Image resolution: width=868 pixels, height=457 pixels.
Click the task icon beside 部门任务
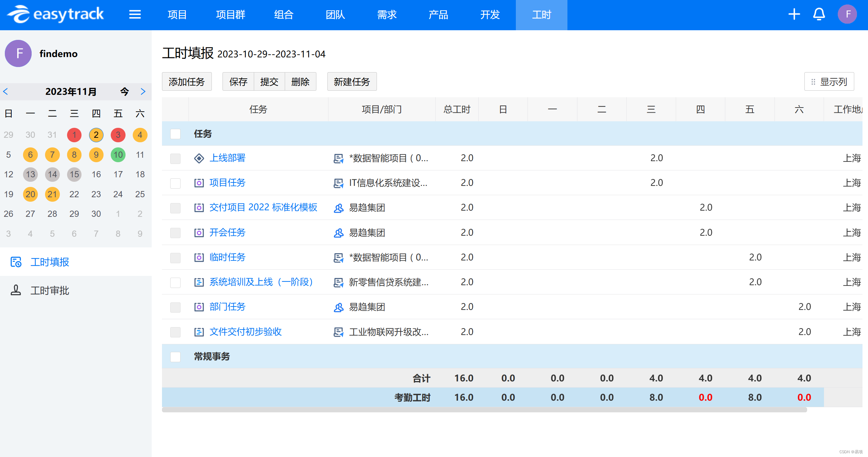199,307
